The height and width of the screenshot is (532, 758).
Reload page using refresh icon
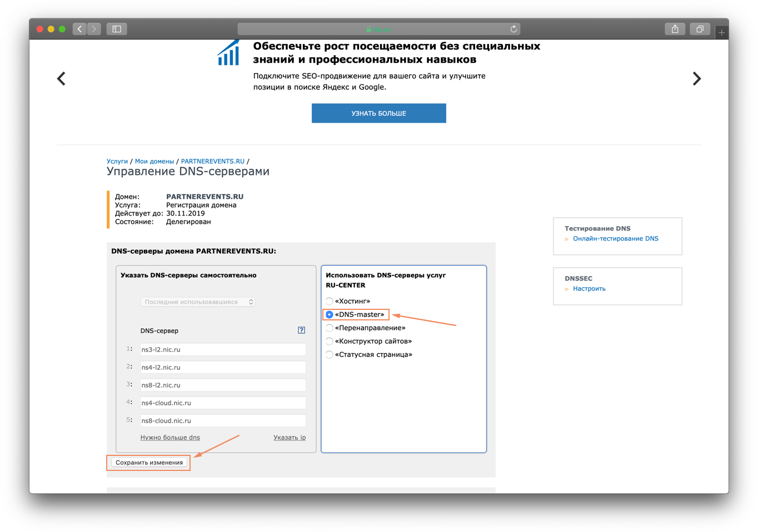tap(513, 29)
